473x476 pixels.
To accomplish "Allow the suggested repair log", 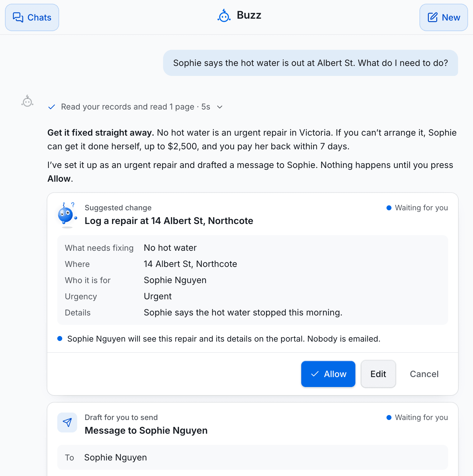I will [x=328, y=374].
